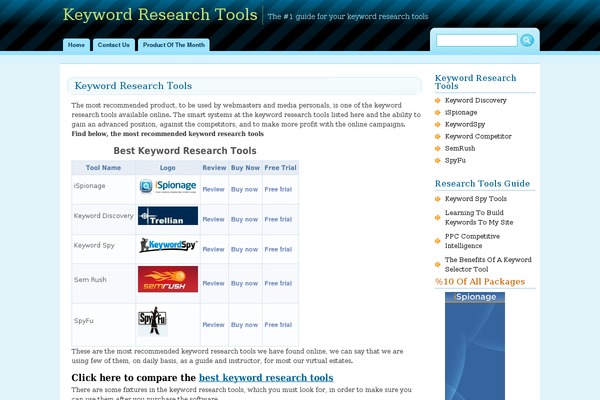Open the Review link for Keyword Discovery
Viewport: 600px width, 400px height.
pos(213,219)
